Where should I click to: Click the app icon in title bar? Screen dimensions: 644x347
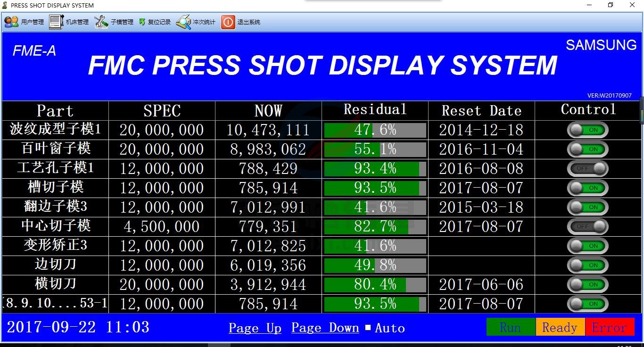[x=5, y=5]
